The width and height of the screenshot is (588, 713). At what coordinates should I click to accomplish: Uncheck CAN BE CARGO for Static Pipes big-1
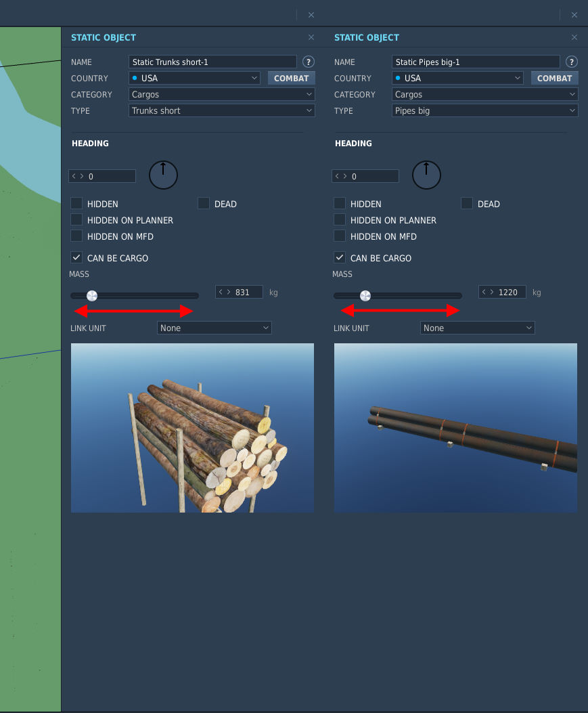340,257
